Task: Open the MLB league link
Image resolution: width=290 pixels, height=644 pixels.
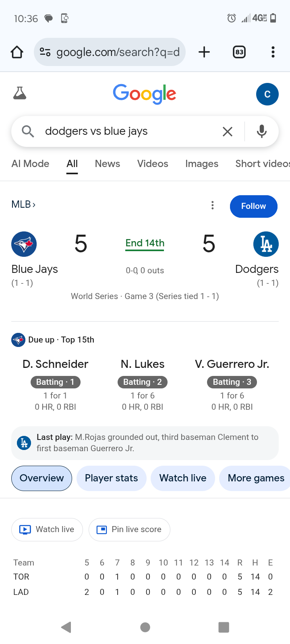Action: coord(23,204)
